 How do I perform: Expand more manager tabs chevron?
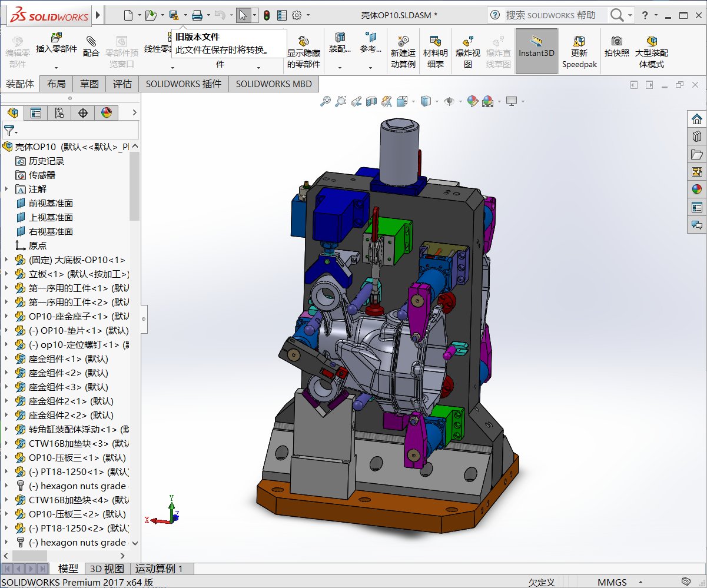134,112
